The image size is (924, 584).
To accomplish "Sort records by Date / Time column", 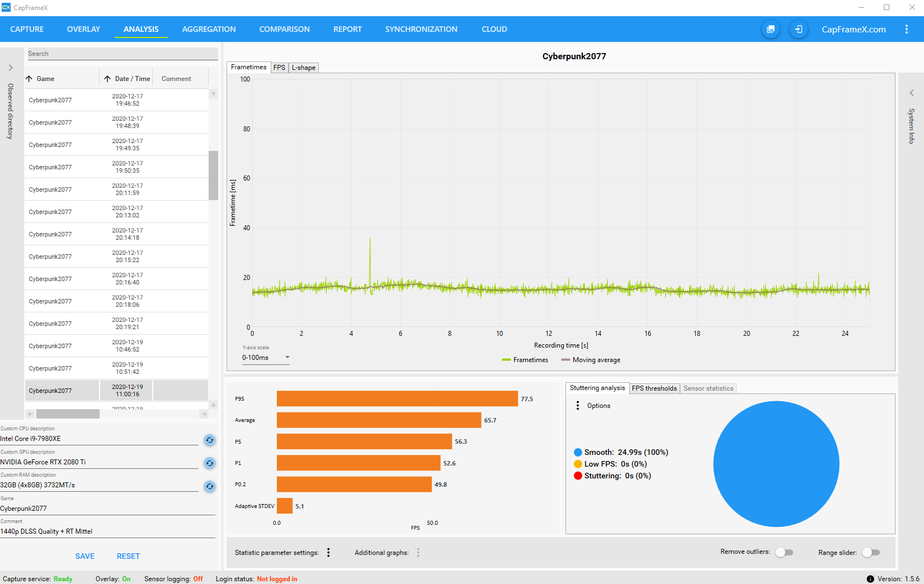I will tap(127, 79).
